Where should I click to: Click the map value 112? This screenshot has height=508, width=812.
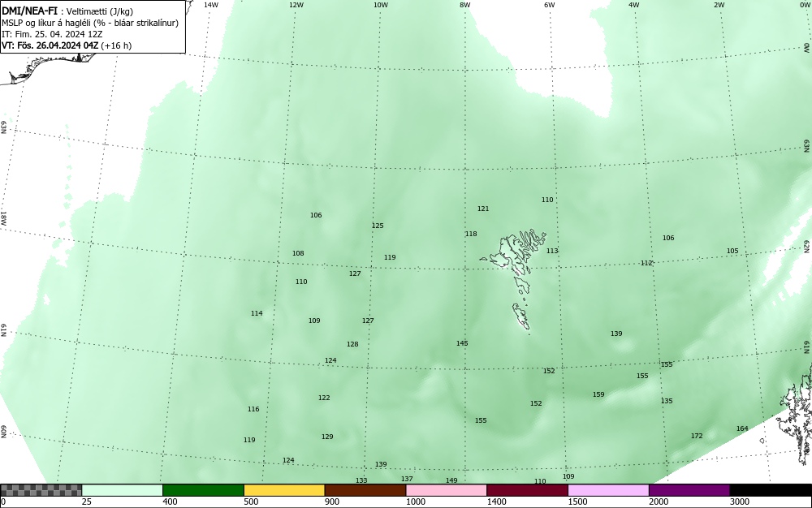(646, 263)
